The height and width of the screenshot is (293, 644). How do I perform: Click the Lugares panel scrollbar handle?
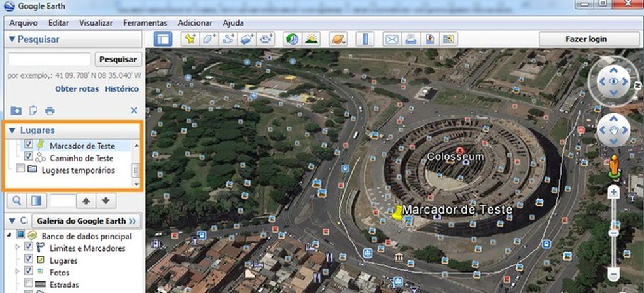(136, 170)
